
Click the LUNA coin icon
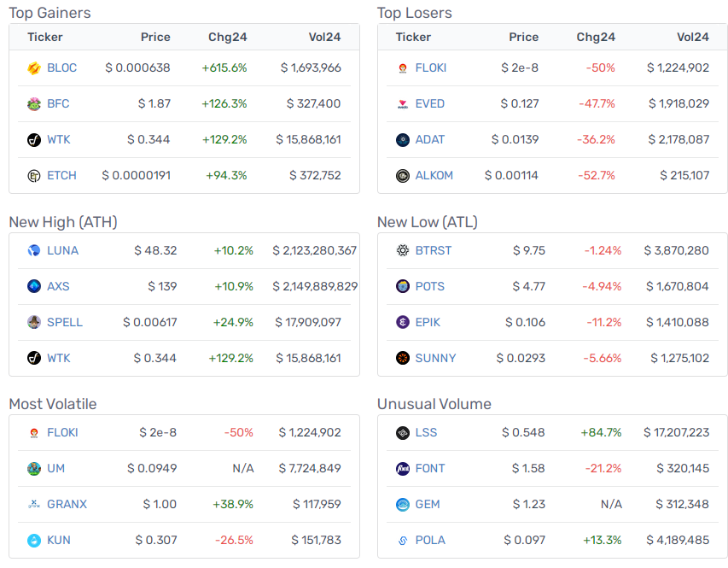[34, 250]
